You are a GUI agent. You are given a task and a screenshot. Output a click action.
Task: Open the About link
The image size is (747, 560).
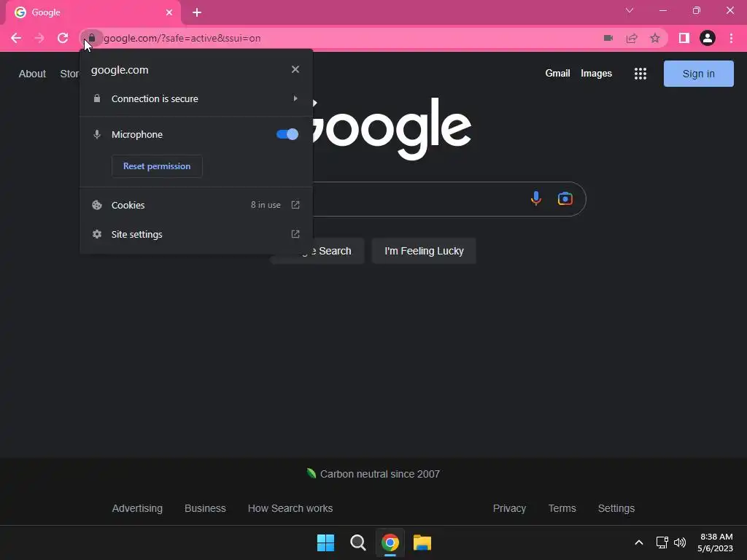[32, 74]
